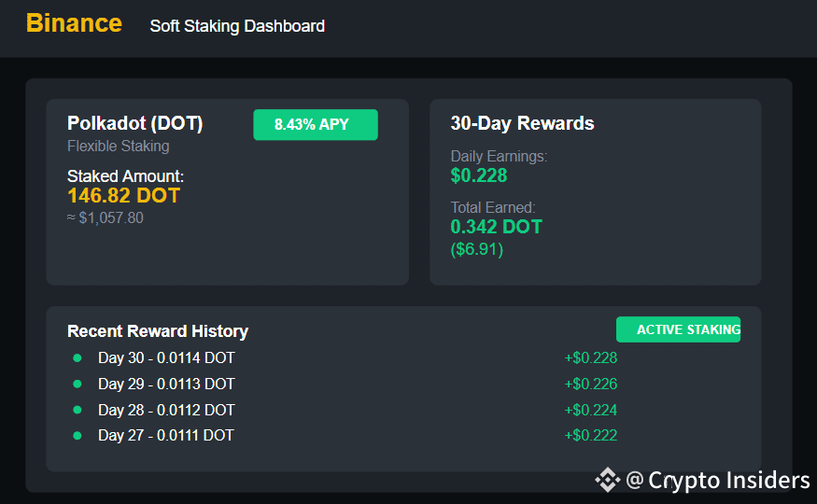The height and width of the screenshot is (504, 817).
Task: Click the Binance logo text
Action: [74, 23]
